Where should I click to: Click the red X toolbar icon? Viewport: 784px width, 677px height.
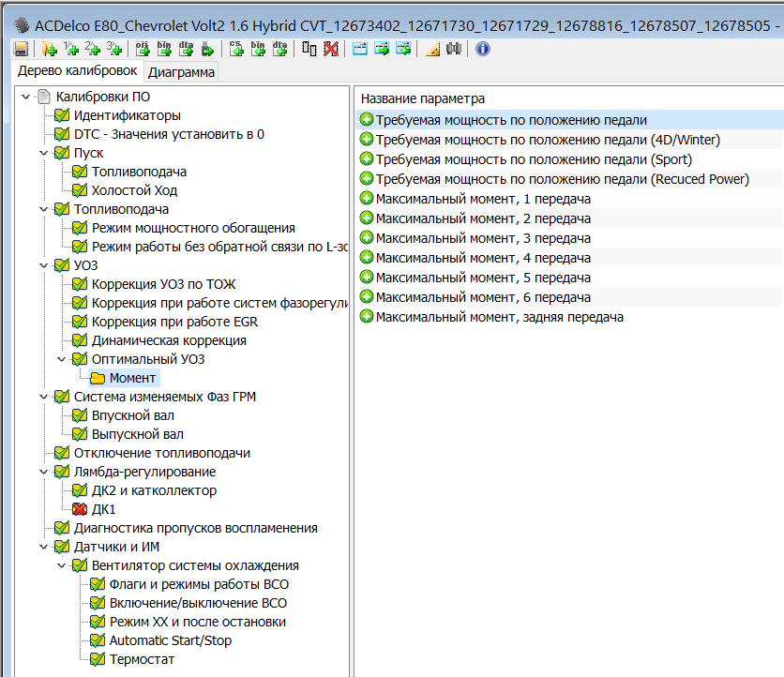click(330, 49)
